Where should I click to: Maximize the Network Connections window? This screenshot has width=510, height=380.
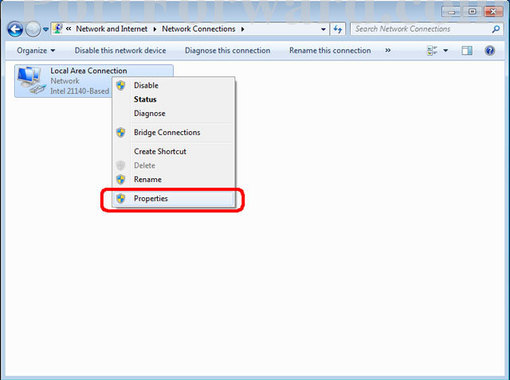pyautogui.click(x=473, y=12)
